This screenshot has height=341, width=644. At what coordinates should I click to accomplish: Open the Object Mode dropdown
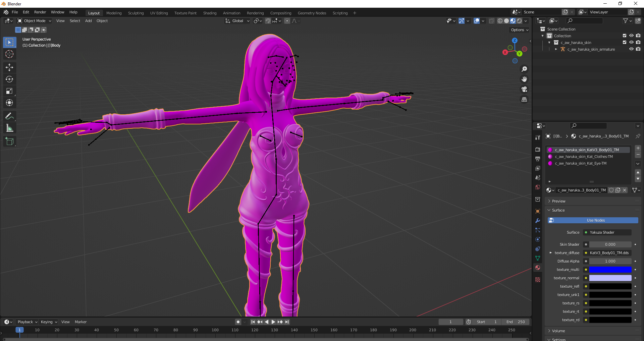[x=34, y=21]
